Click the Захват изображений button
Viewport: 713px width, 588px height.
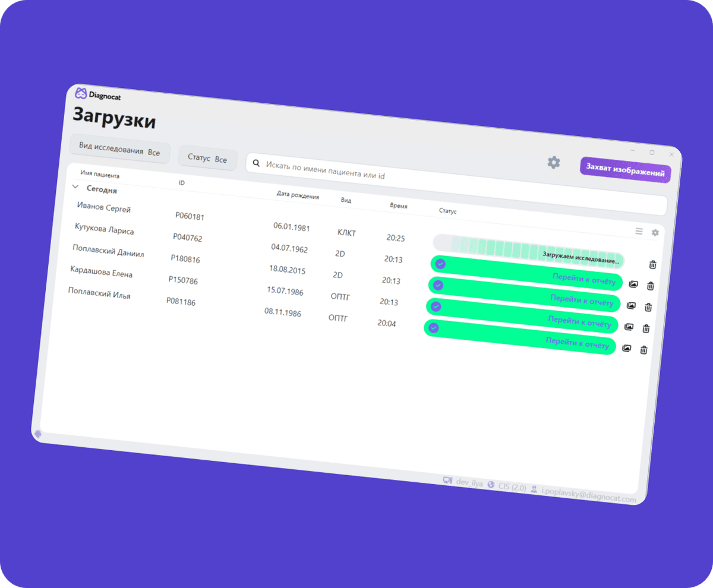pyautogui.click(x=626, y=170)
